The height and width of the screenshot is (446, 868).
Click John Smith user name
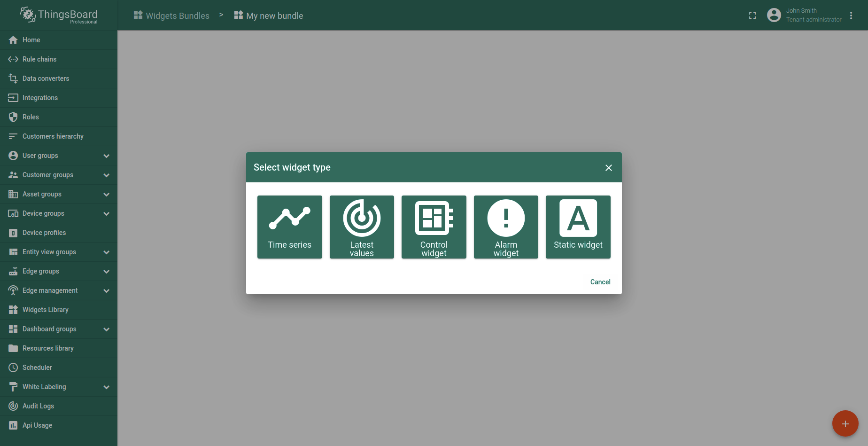click(x=801, y=11)
